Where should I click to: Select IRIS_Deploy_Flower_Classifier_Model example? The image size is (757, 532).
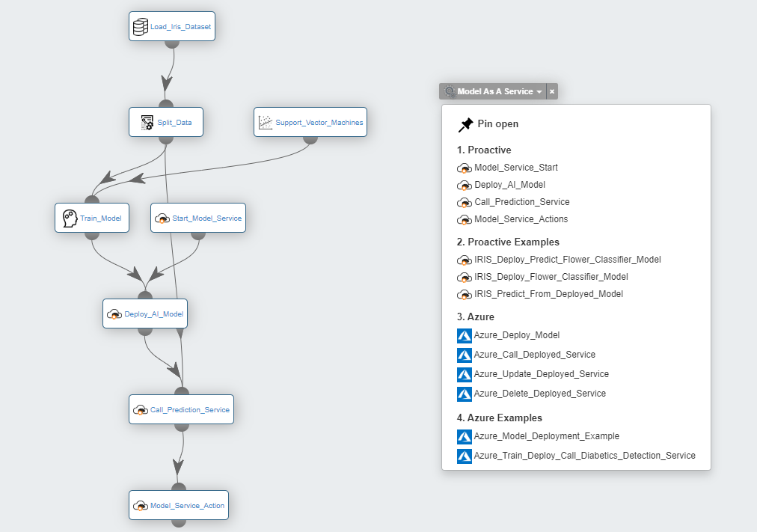pos(551,277)
